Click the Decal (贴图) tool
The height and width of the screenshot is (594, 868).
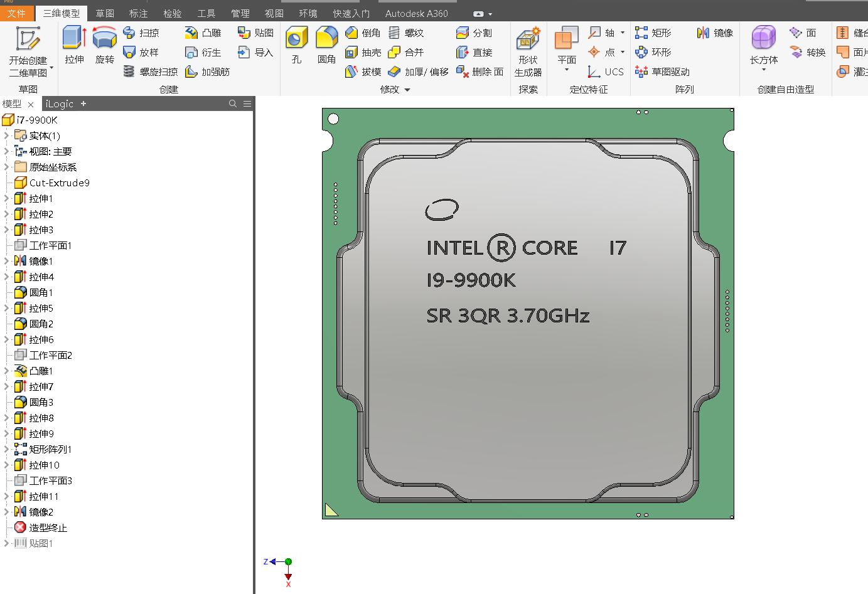255,33
